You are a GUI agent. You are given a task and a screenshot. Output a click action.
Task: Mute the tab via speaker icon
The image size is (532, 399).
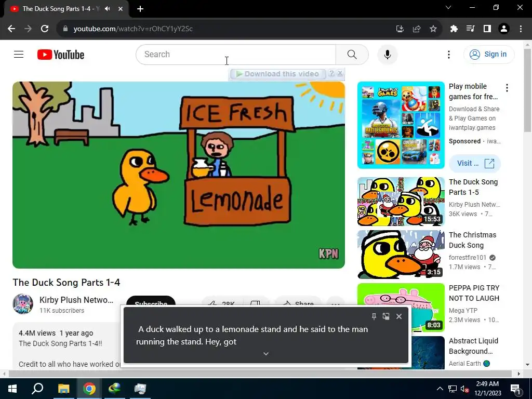pos(108,9)
